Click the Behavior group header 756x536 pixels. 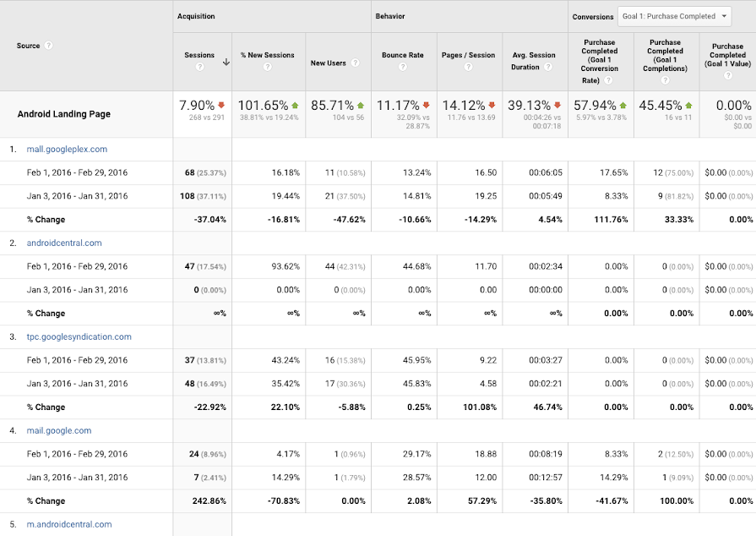click(x=390, y=16)
